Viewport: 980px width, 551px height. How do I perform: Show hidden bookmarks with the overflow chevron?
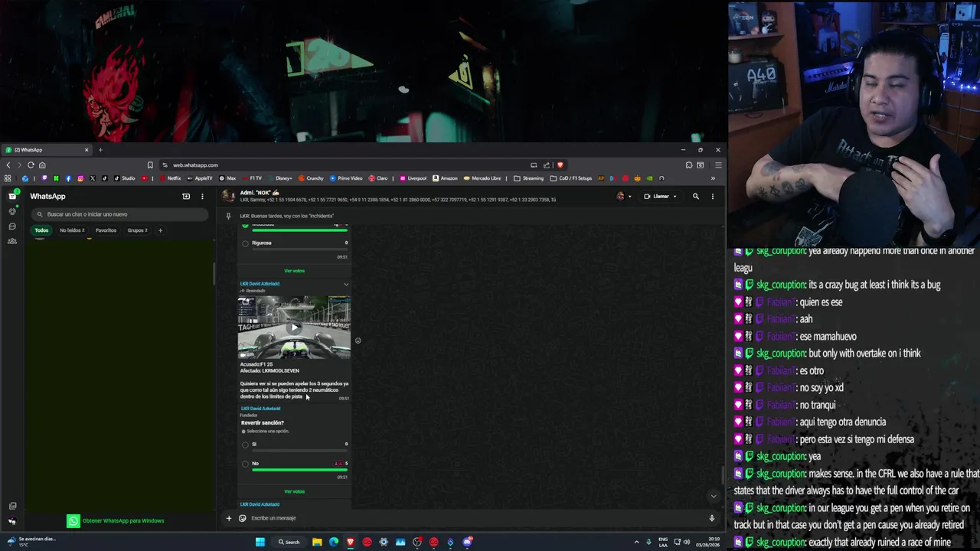[x=713, y=178]
